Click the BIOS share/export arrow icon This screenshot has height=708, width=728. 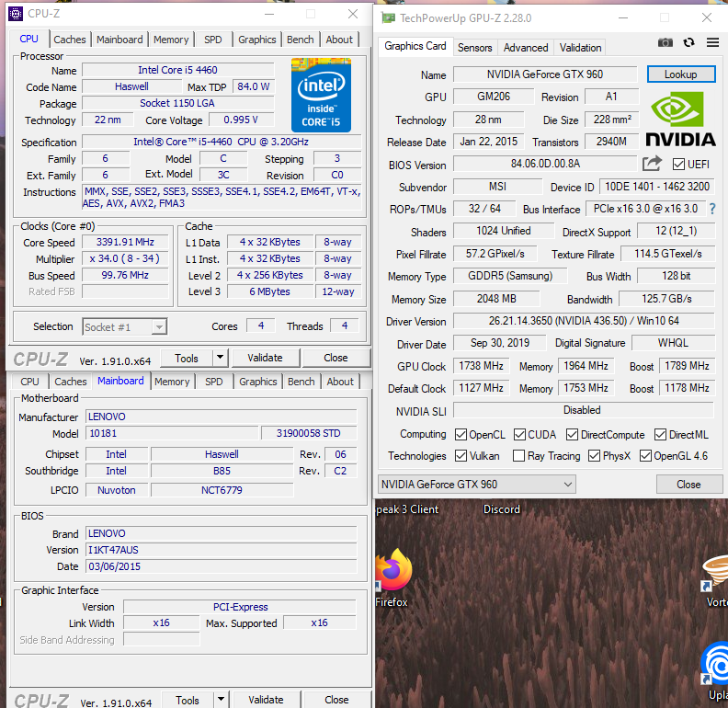pos(652,164)
